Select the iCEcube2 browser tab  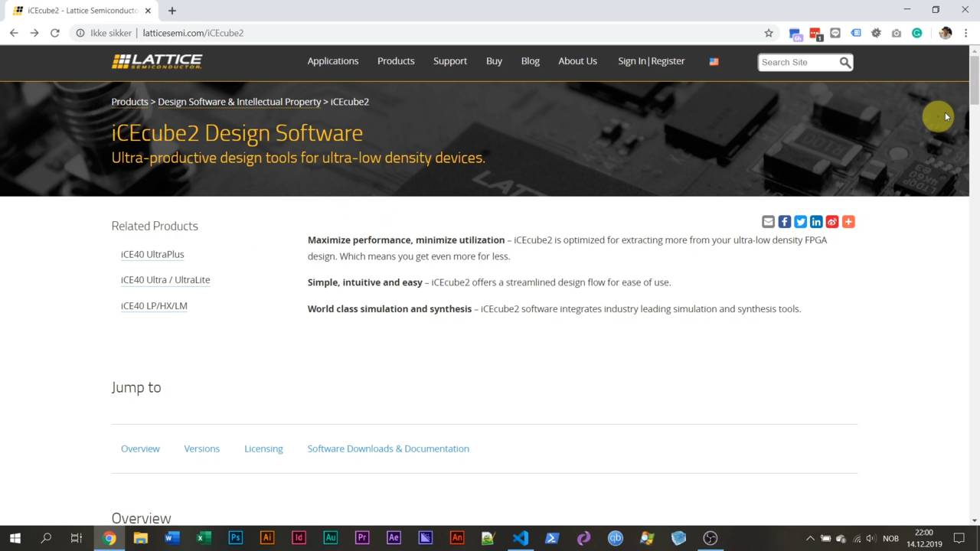80,11
